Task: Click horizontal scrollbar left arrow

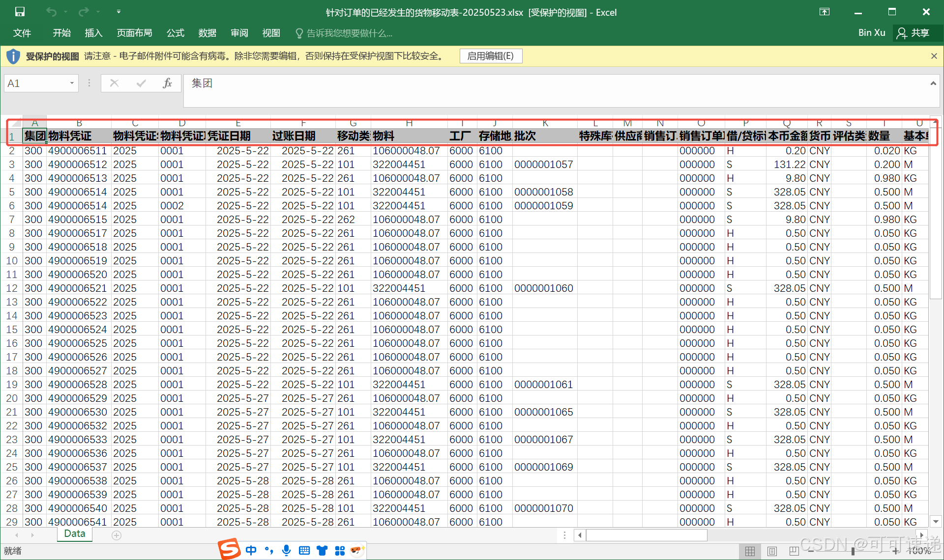Action: pos(580,535)
